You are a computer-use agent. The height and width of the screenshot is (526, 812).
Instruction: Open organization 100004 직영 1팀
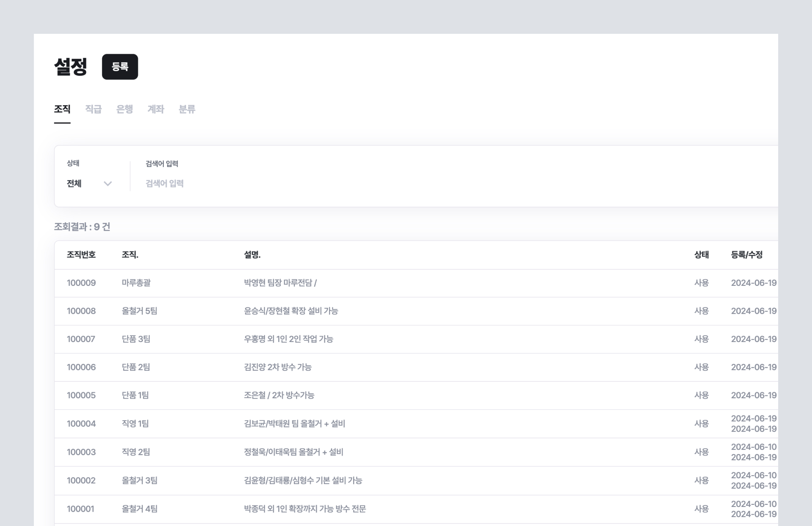(x=135, y=424)
